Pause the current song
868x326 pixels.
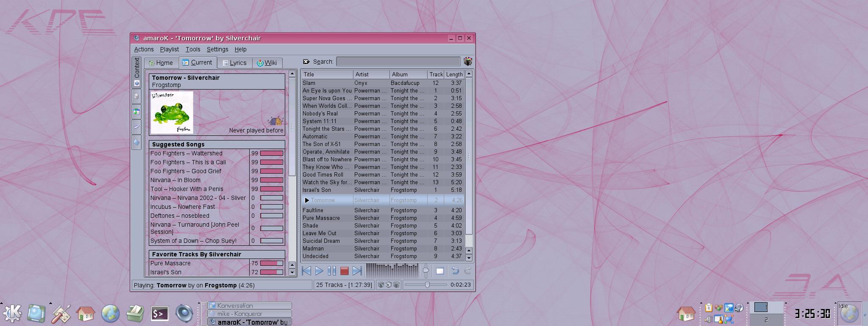[332, 271]
